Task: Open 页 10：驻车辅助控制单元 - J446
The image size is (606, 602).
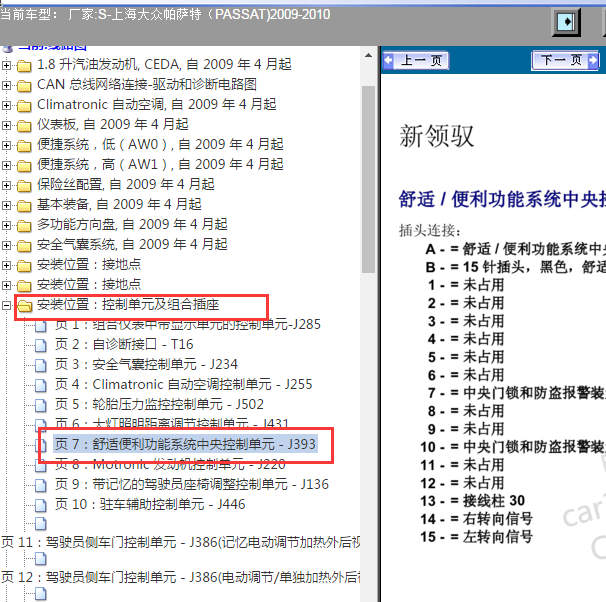Action: [150, 505]
